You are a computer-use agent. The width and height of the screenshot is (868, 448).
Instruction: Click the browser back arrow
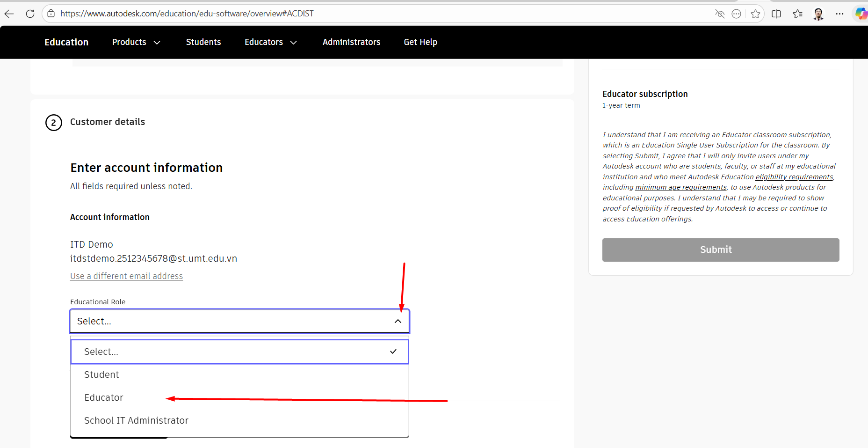(x=9, y=14)
